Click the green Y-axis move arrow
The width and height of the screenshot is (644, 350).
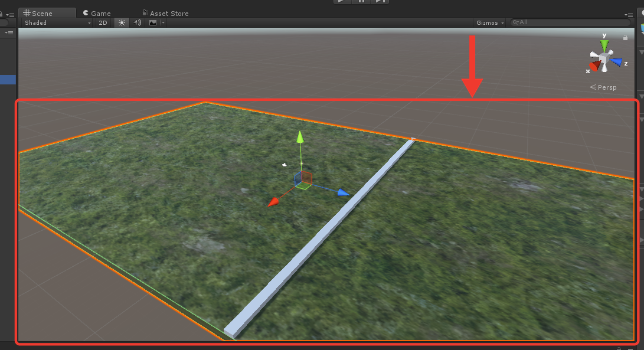[x=300, y=137]
